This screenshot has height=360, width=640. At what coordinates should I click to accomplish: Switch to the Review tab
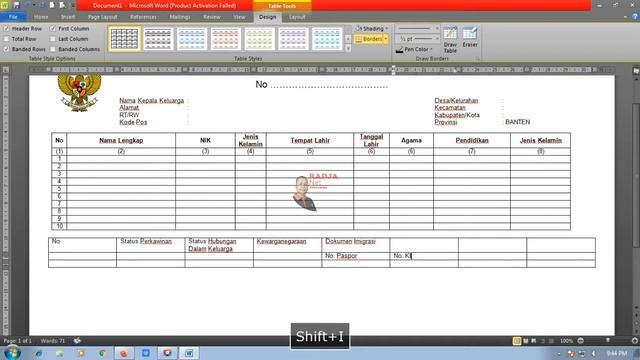211,17
